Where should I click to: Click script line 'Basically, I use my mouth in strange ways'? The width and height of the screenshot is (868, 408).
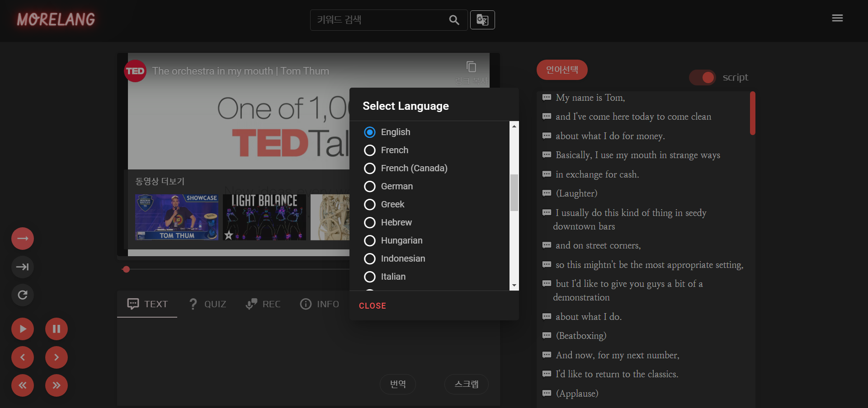click(638, 155)
